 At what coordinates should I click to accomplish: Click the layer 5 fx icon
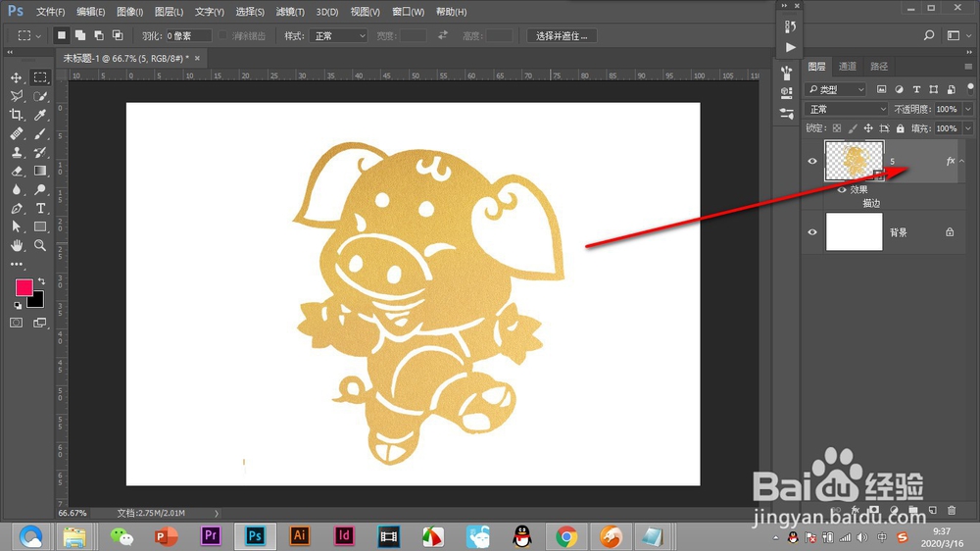coord(950,161)
